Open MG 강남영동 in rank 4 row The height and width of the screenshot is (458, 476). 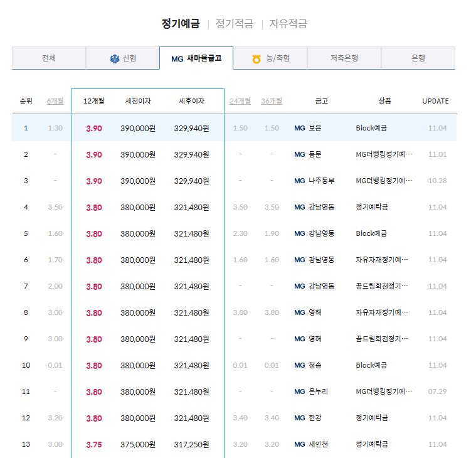click(x=314, y=207)
